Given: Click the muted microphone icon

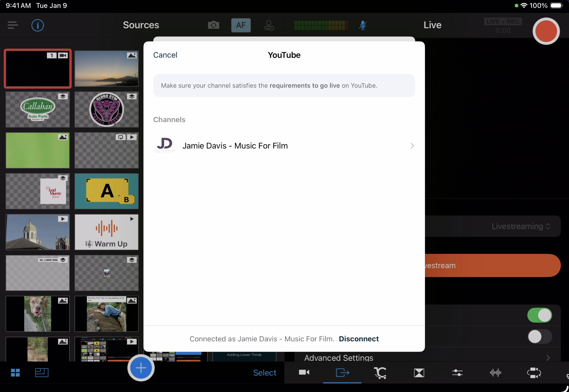Looking at the screenshot, I should coord(363,25).
